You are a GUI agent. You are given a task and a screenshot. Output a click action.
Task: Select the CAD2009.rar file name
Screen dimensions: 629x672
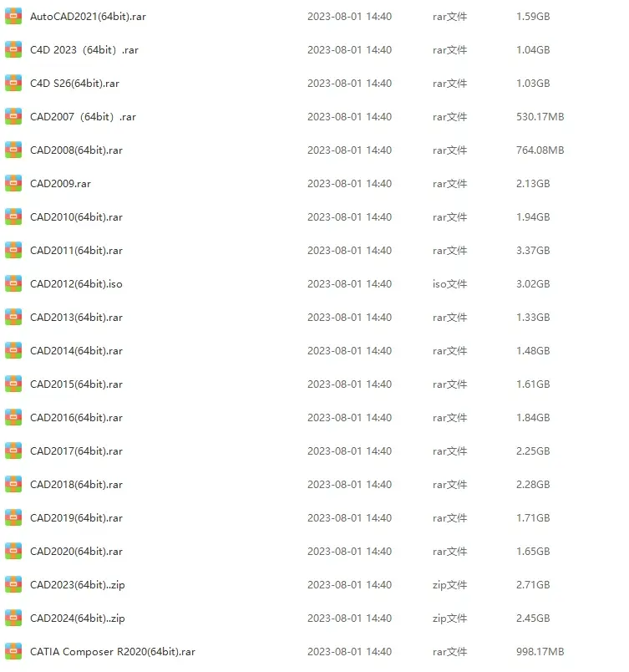tap(60, 183)
